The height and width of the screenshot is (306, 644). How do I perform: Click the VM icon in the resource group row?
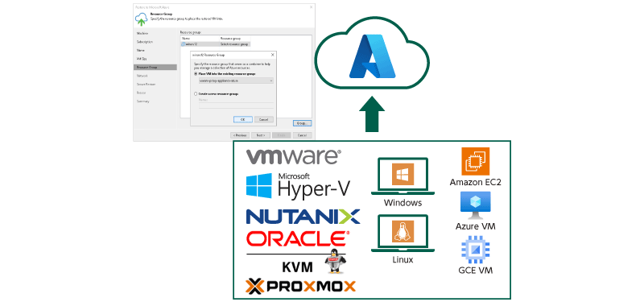(184, 44)
